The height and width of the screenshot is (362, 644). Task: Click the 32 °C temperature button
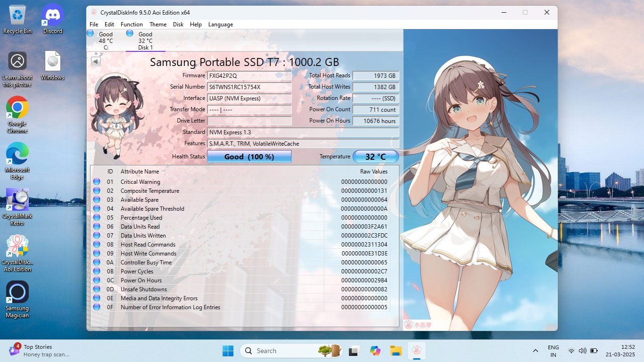(x=376, y=156)
